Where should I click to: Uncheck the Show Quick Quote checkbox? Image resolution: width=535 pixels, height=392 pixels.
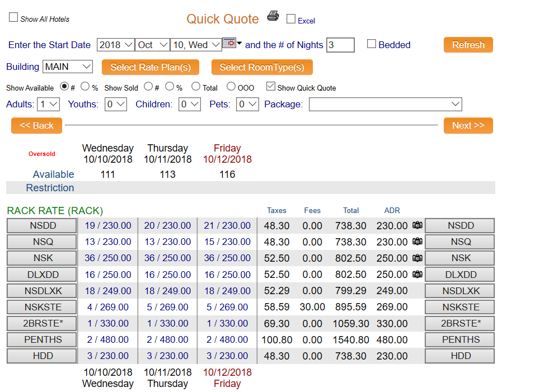271,87
